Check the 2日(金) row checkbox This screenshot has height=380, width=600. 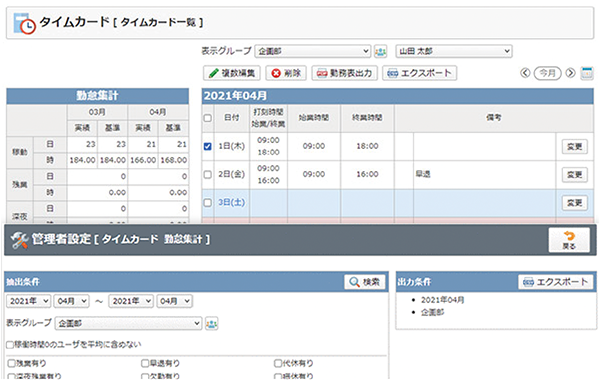click(207, 175)
